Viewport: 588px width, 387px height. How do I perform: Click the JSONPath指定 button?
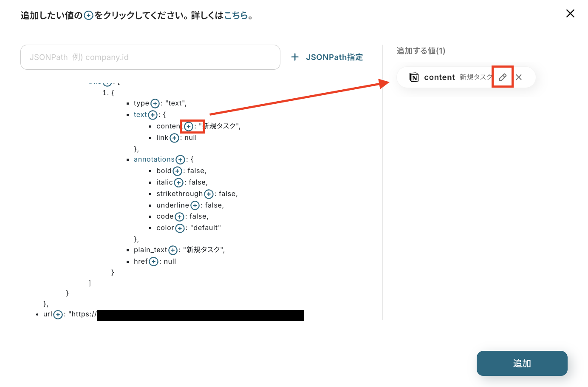coord(327,57)
